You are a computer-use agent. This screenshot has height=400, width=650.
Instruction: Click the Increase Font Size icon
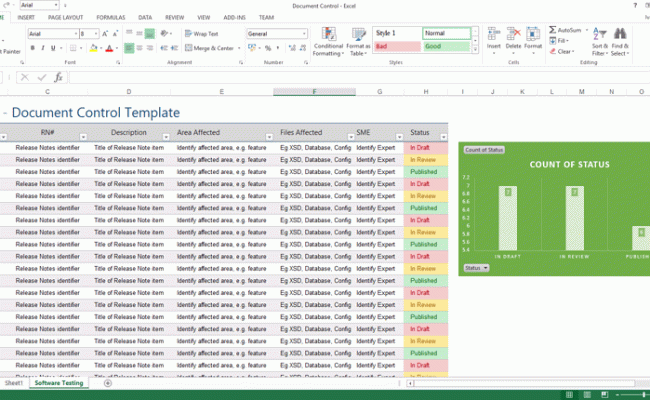105,34
